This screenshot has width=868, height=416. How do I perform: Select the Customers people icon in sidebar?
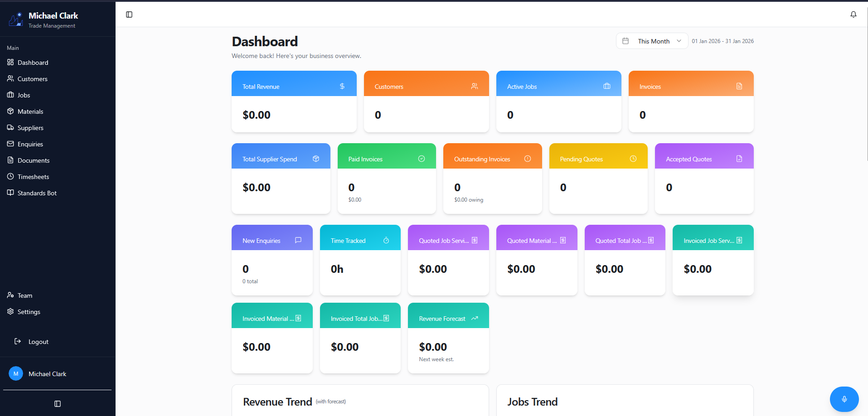click(x=10, y=78)
